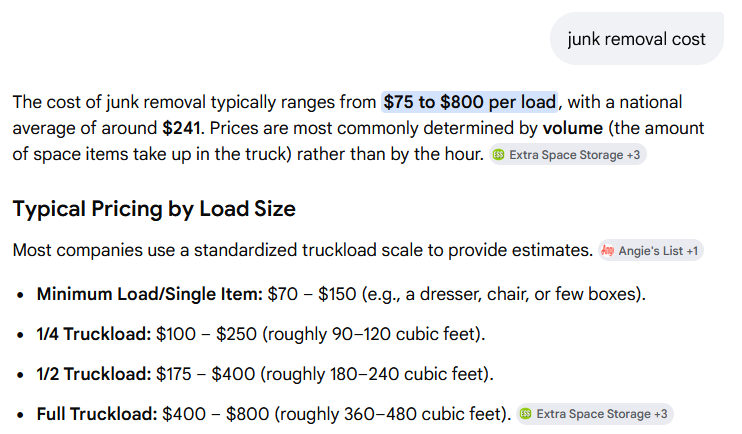
Task: Click the bold "$241" national average figure
Action: [181, 129]
